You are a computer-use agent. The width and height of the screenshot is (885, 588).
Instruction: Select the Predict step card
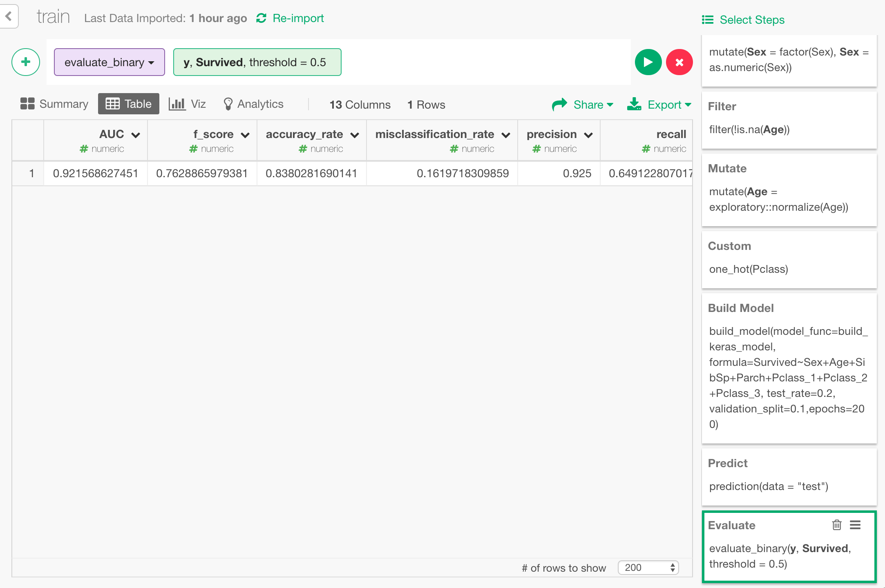click(789, 476)
